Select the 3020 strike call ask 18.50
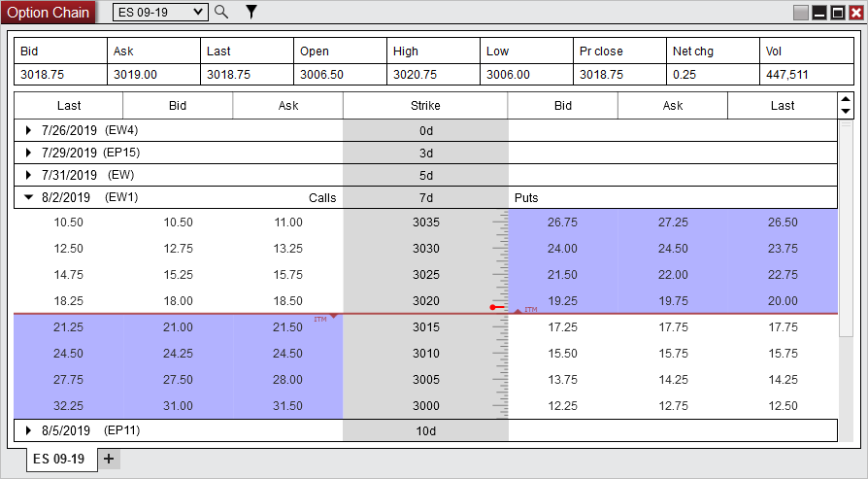 (288, 301)
